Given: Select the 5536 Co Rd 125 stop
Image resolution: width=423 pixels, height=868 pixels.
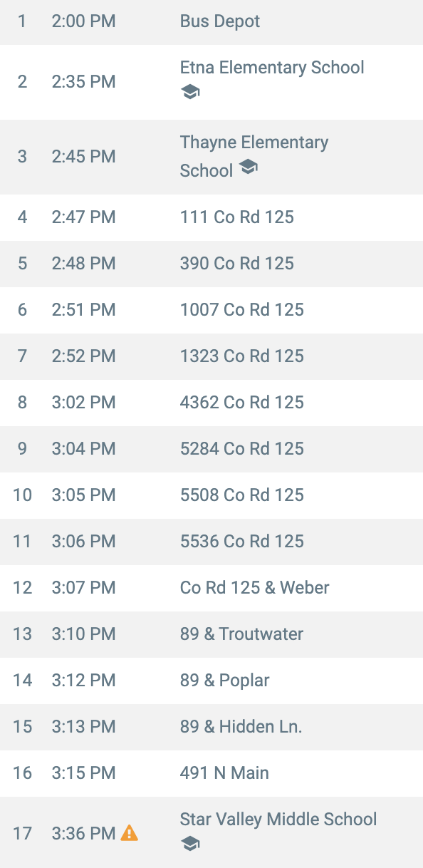Looking at the screenshot, I should point(211,541).
